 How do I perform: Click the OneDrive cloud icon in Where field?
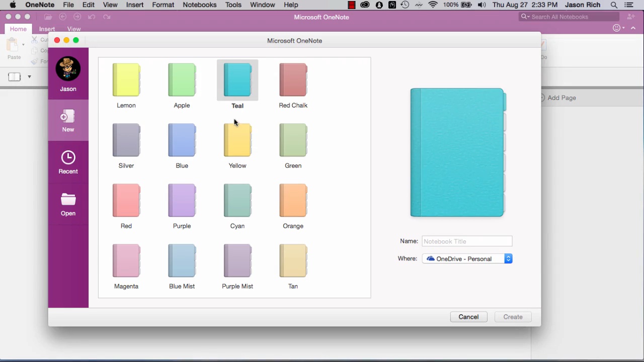(431, 258)
